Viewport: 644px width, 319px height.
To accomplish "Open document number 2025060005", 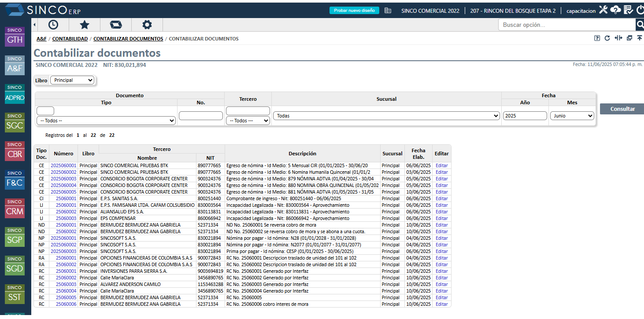I will click(63, 192).
